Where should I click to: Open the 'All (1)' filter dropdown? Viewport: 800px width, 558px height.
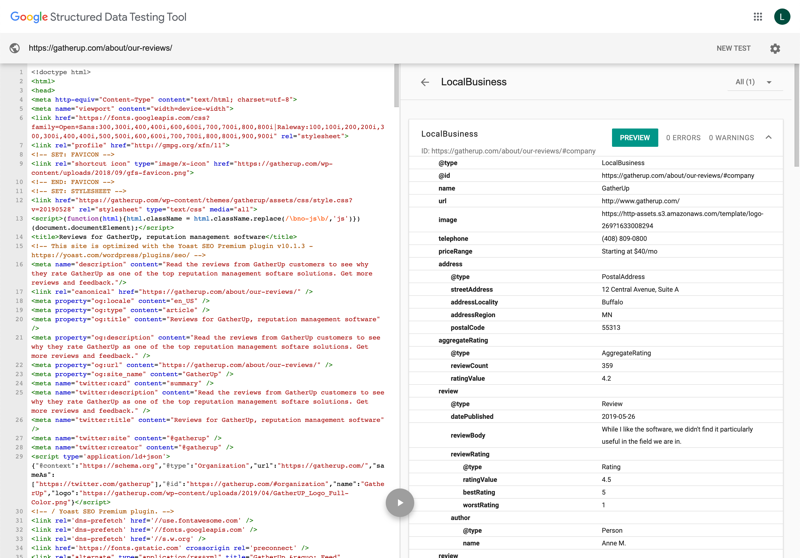[754, 82]
